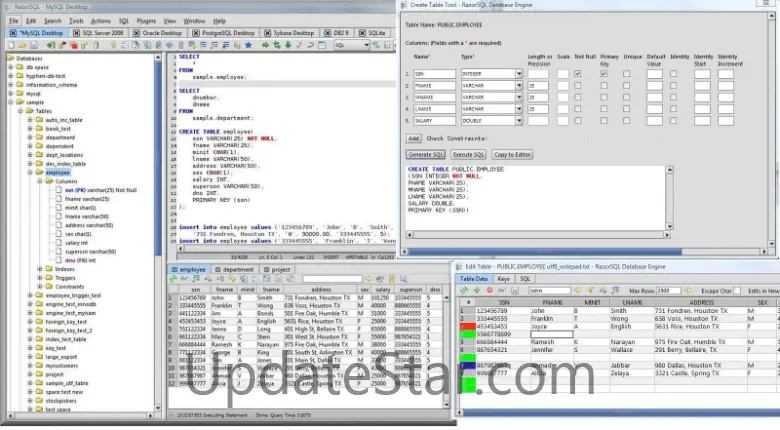Expand the Triggers folder under employee
This screenshot has height=430, width=780.
[40, 278]
